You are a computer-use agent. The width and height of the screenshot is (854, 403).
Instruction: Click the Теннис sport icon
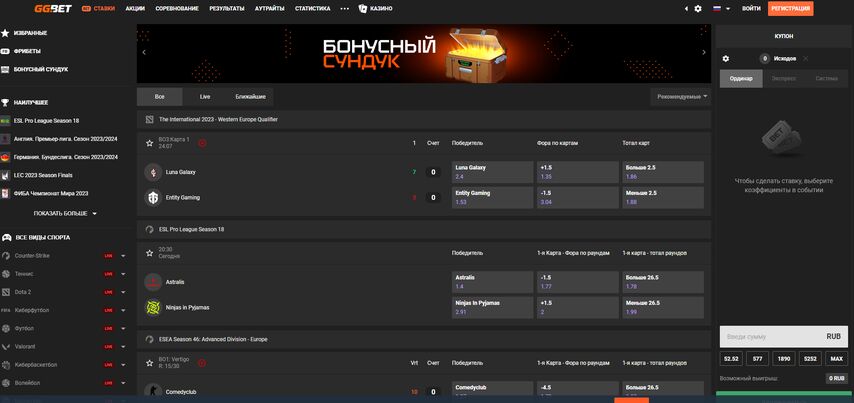5,274
